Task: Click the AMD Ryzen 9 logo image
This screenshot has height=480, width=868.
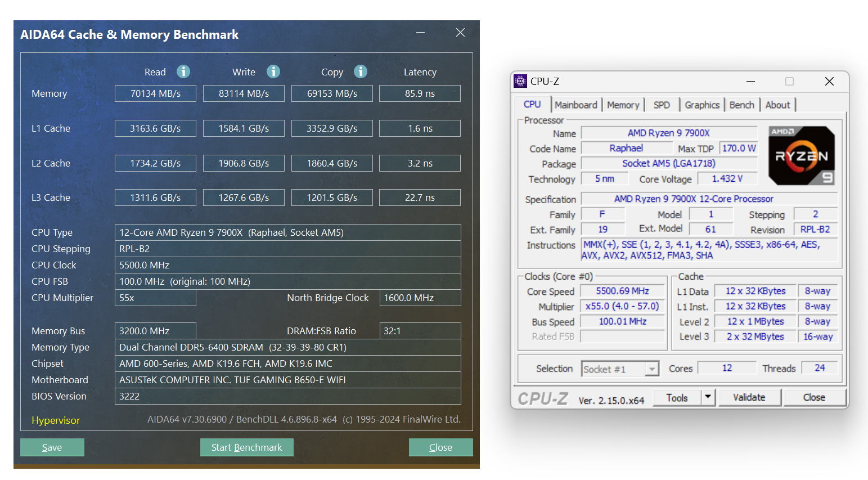Action: pos(801,156)
